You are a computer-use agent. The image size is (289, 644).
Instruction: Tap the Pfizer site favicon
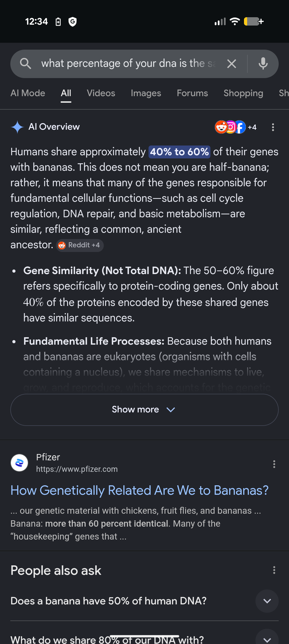click(x=19, y=463)
